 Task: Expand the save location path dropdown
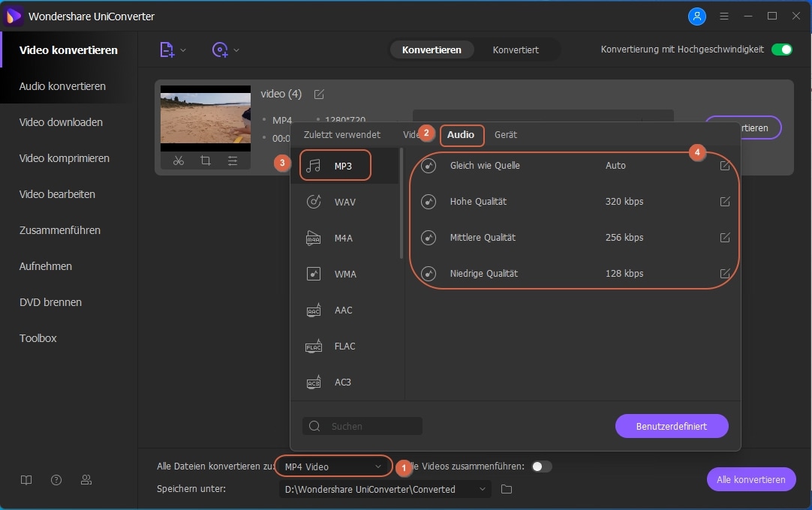(483, 489)
